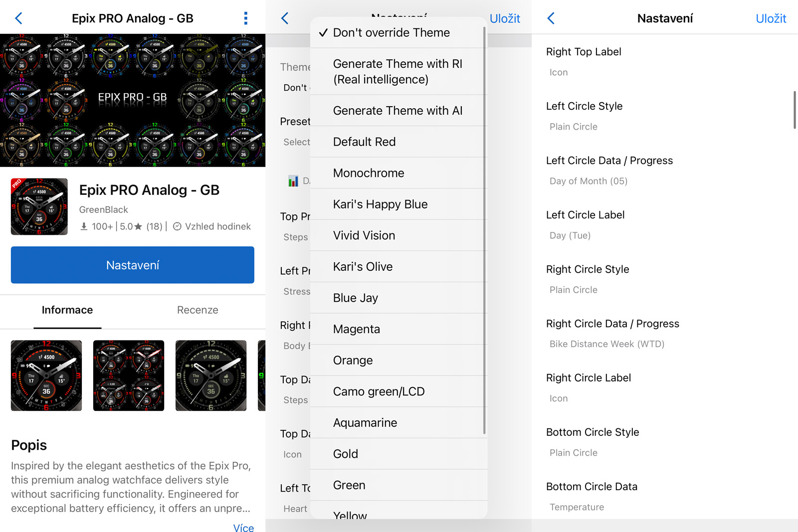Go back from Epix PRO Analog page
This screenshot has width=798, height=532.
click(18, 18)
